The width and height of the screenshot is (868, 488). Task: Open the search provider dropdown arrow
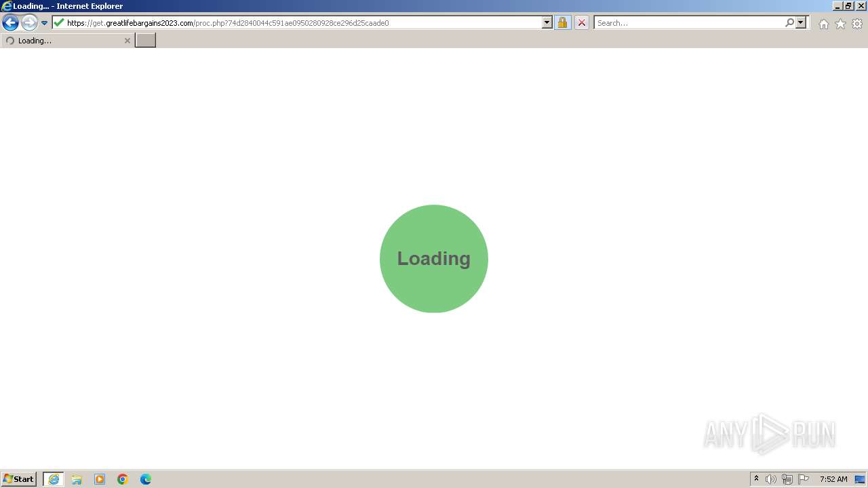(801, 22)
